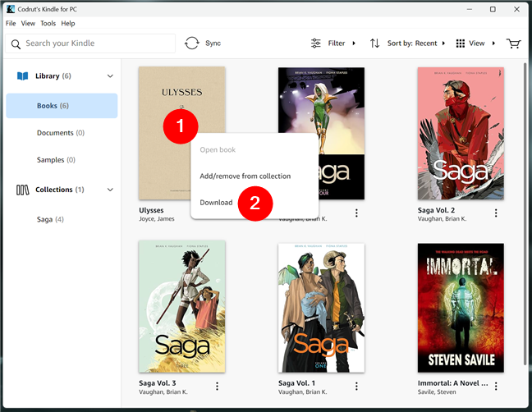Screen dimensions: 532x412
Task: Click the Sync label
Action: 213,43
